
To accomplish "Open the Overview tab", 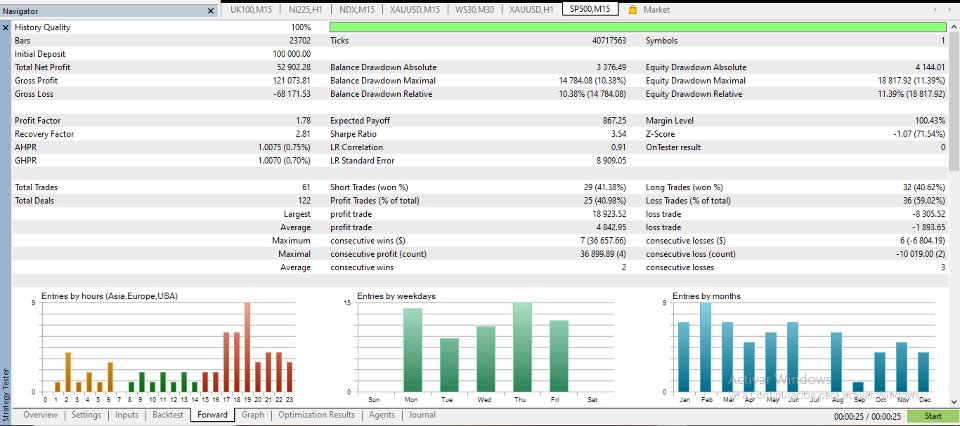I will (40, 415).
